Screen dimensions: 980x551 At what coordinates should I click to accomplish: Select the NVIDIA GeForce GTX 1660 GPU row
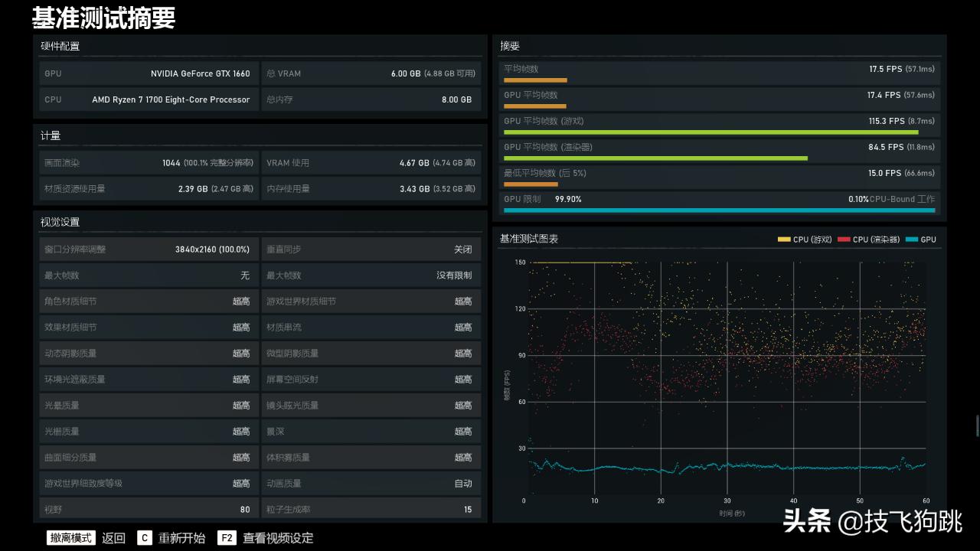pyautogui.click(x=148, y=73)
